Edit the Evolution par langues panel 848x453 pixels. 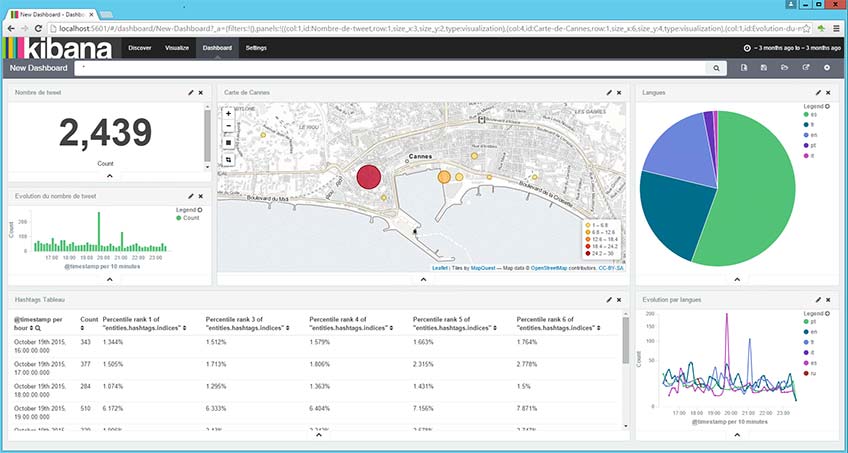tap(818, 299)
